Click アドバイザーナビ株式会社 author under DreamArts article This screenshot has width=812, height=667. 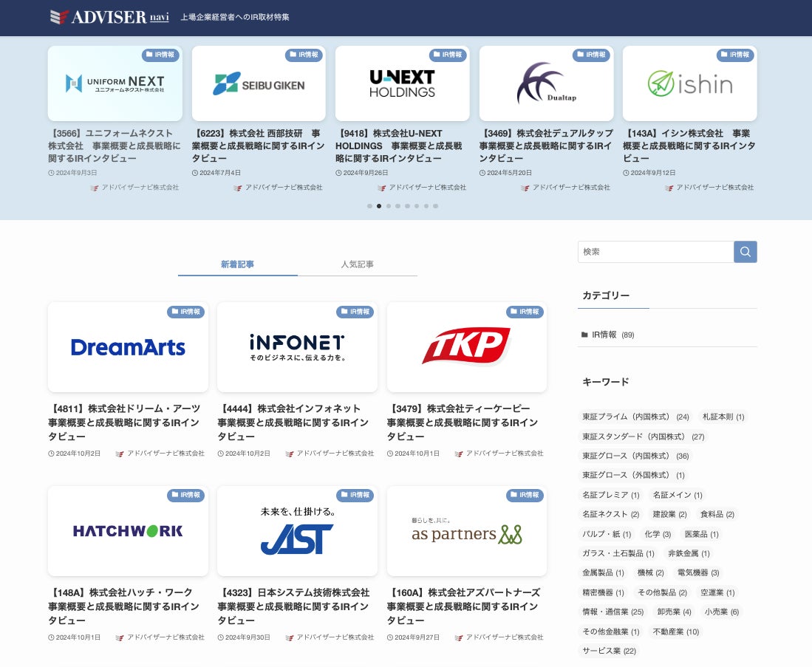point(160,454)
